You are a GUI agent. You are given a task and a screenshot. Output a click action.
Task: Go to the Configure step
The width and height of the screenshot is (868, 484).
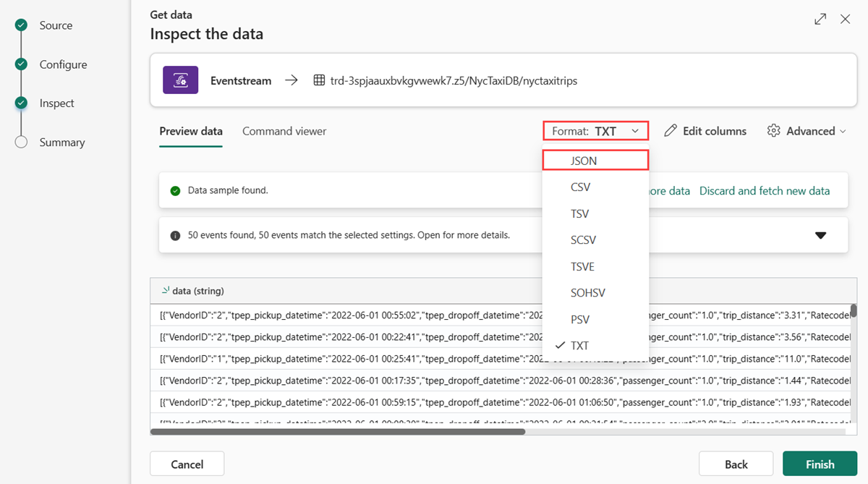[x=63, y=64]
